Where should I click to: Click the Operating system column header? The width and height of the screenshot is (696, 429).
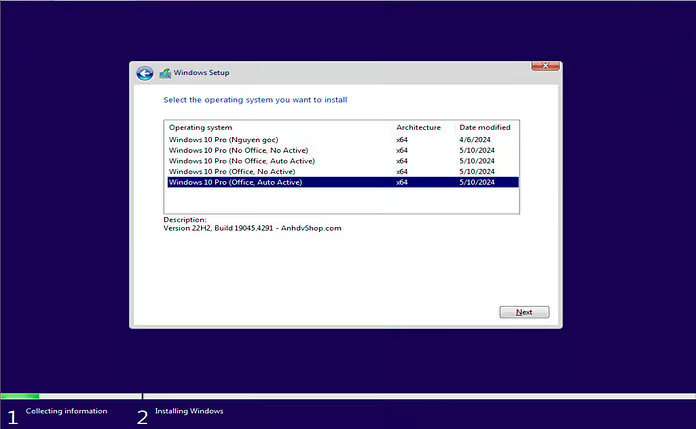pos(201,127)
